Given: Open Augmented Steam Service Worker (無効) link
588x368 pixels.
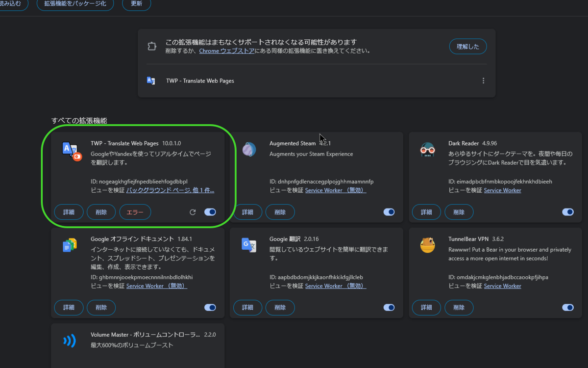Looking at the screenshot, I should [x=336, y=190].
